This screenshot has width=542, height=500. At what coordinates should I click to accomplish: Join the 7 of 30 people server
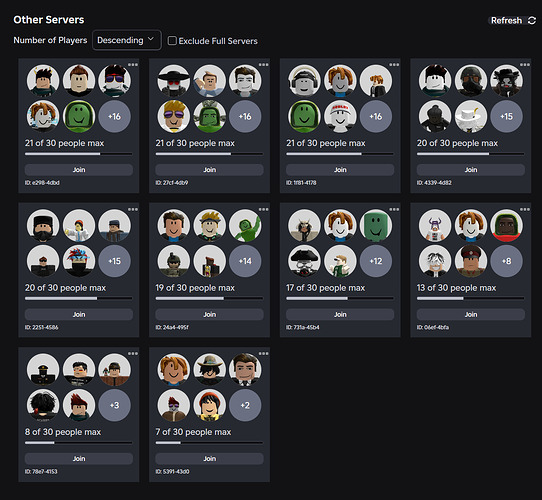(x=209, y=459)
